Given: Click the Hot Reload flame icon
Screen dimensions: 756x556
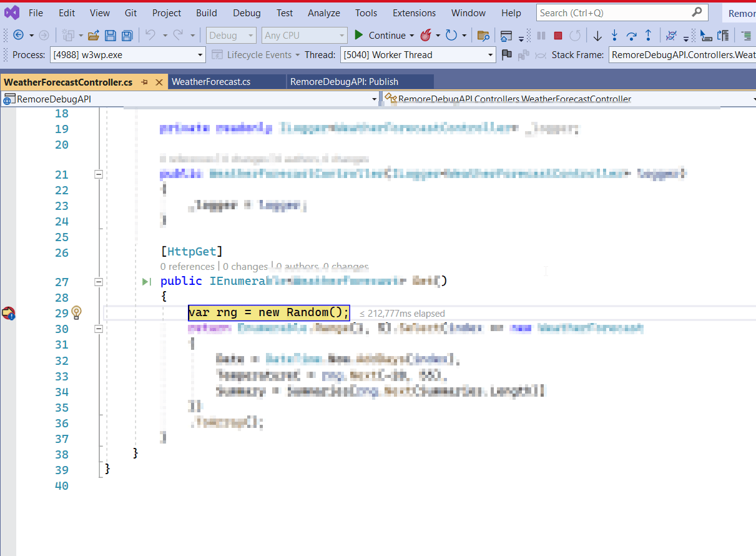Looking at the screenshot, I should [x=428, y=35].
